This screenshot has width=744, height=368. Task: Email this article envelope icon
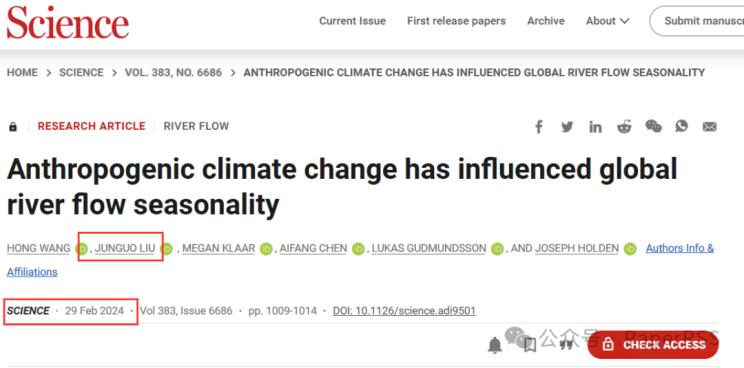click(709, 127)
